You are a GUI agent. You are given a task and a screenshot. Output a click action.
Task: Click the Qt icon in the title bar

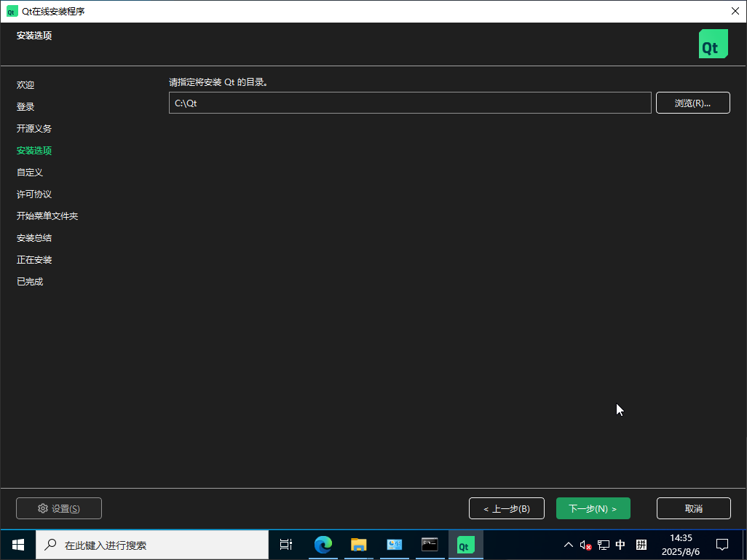coord(12,12)
